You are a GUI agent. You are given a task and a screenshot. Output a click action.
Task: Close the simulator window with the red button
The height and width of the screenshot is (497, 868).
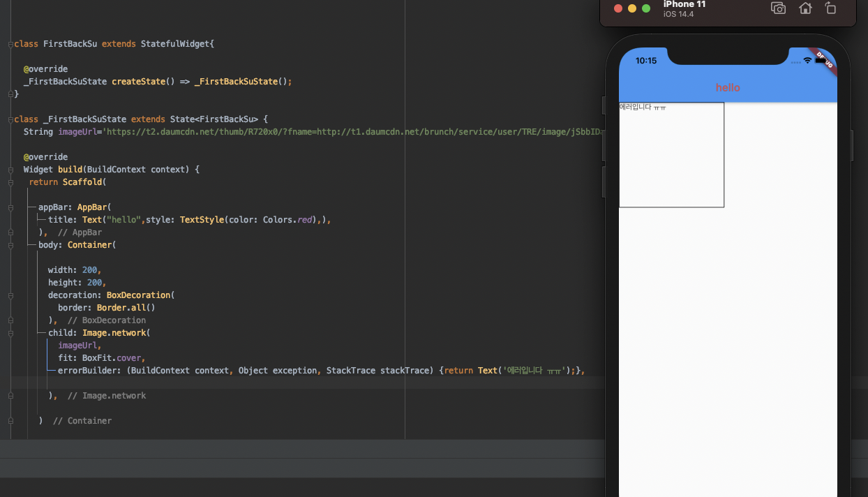tap(618, 8)
